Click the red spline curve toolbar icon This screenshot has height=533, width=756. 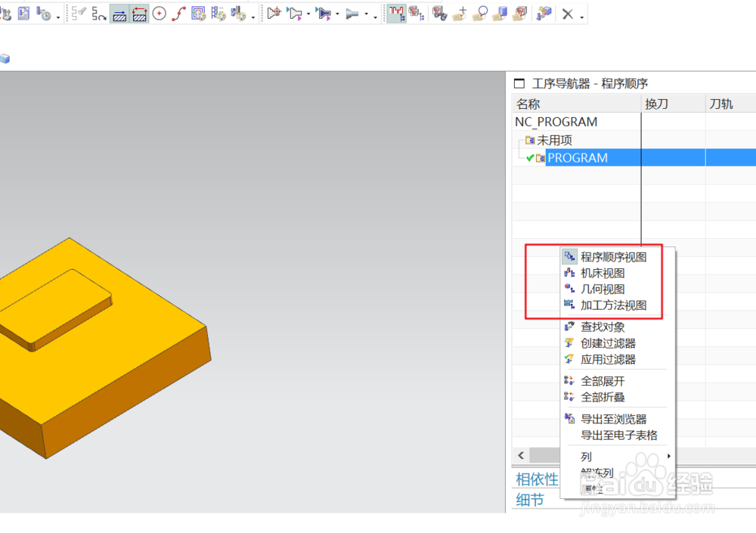[x=180, y=13]
